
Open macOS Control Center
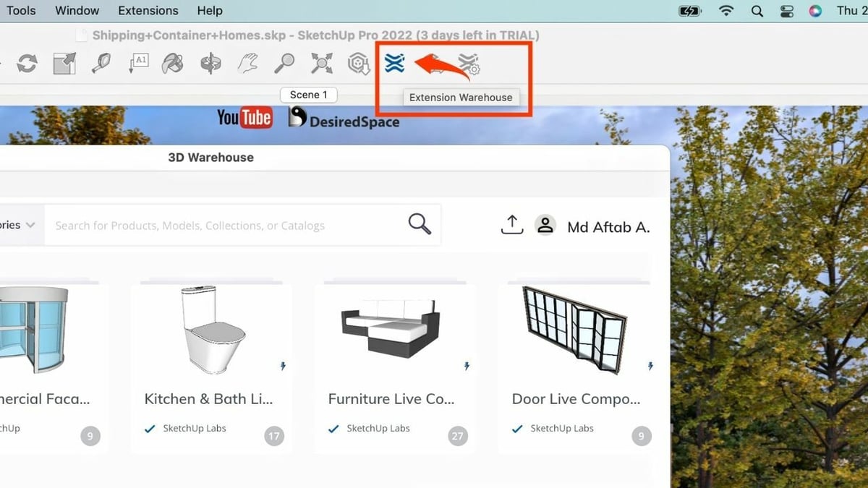pos(787,11)
